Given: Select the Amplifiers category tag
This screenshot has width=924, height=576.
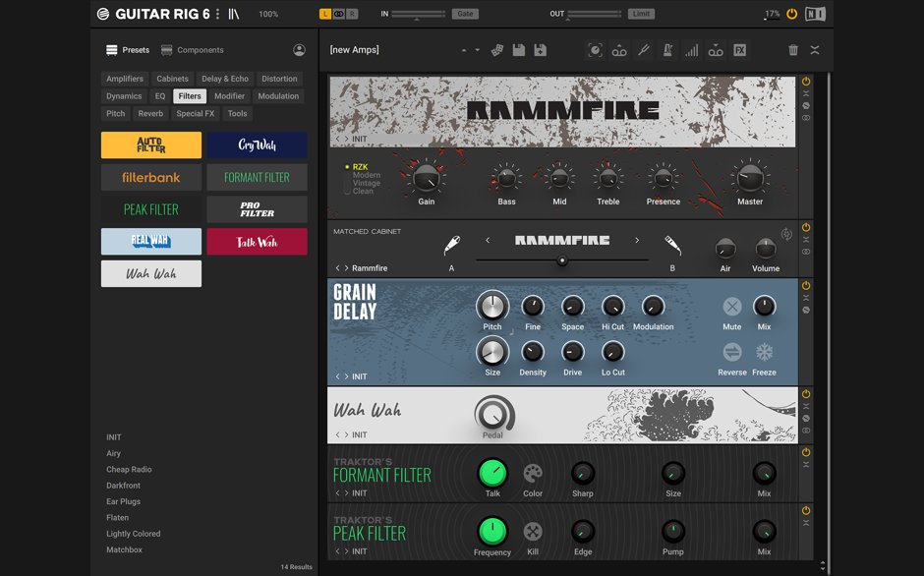Looking at the screenshot, I should pyautogui.click(x=125, y=79).
